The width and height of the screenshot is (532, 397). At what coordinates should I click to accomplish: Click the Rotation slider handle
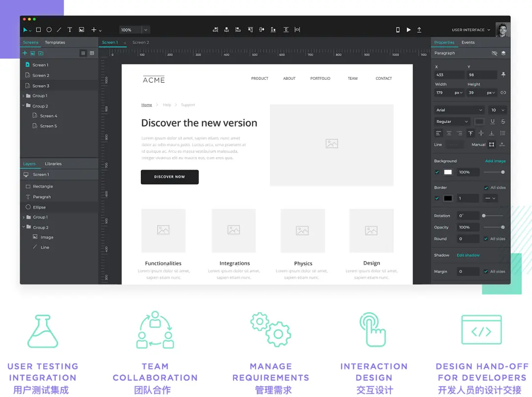coord(484,216)
